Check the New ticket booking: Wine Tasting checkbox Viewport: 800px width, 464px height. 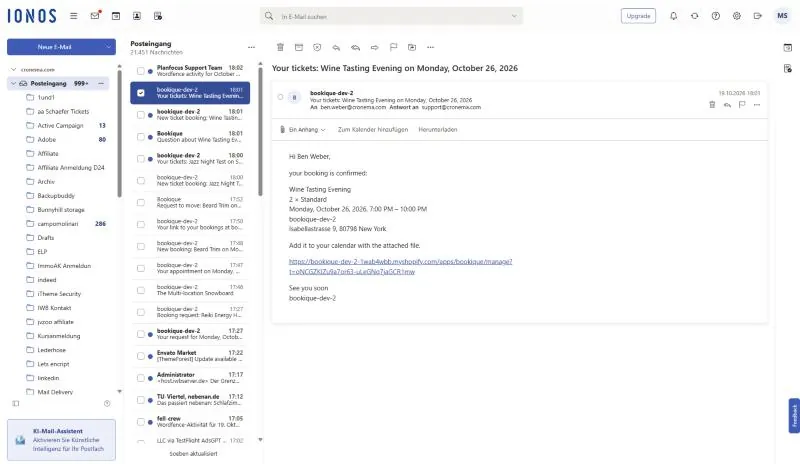coord(141,115)
